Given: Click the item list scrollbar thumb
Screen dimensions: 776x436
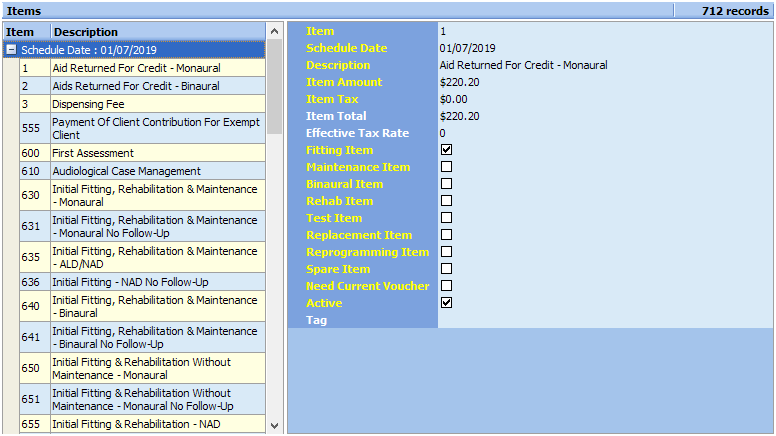Looking at the screenshot, I should click(275, 87).
